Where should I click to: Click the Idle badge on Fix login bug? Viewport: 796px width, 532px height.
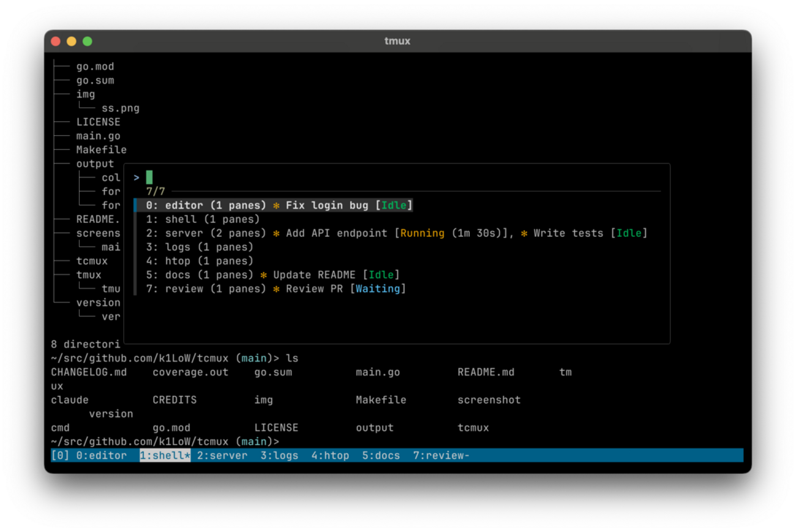click(x=394, y=205)
